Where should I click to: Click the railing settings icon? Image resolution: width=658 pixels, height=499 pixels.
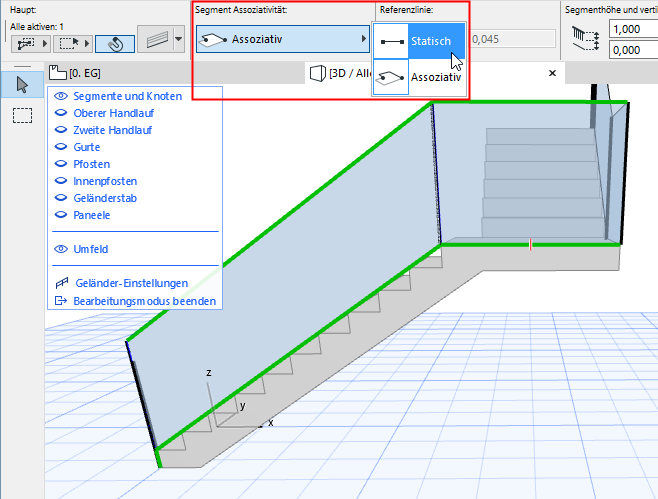tap(62, 283)
